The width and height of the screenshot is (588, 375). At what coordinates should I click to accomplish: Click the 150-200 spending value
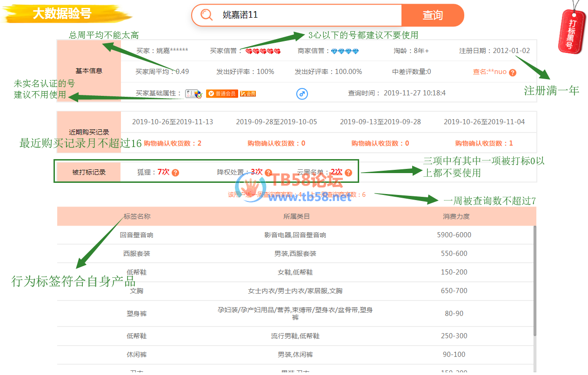[454, 272]
